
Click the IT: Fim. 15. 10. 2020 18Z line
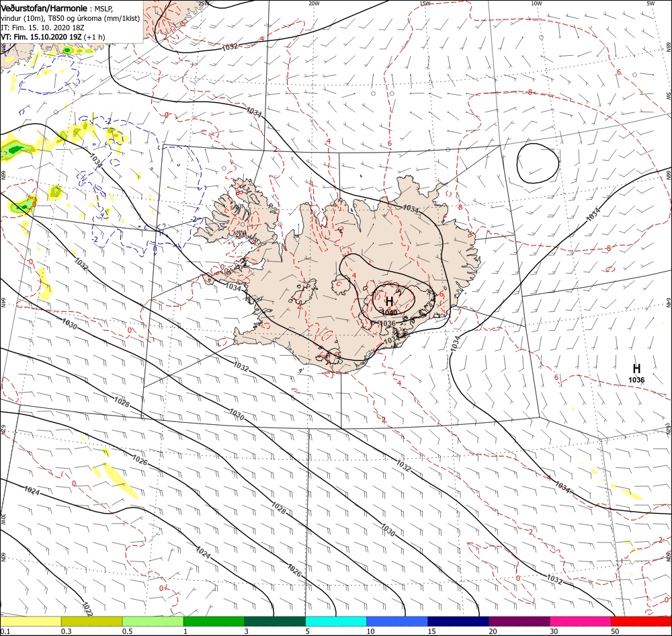coord(42,28)
